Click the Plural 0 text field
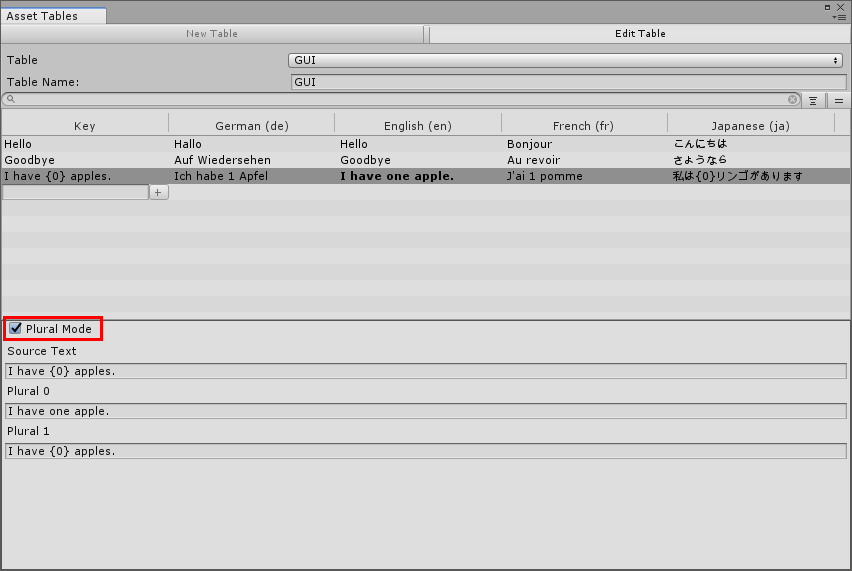This screenshot has height=571, width=852. tap(426, 411)
